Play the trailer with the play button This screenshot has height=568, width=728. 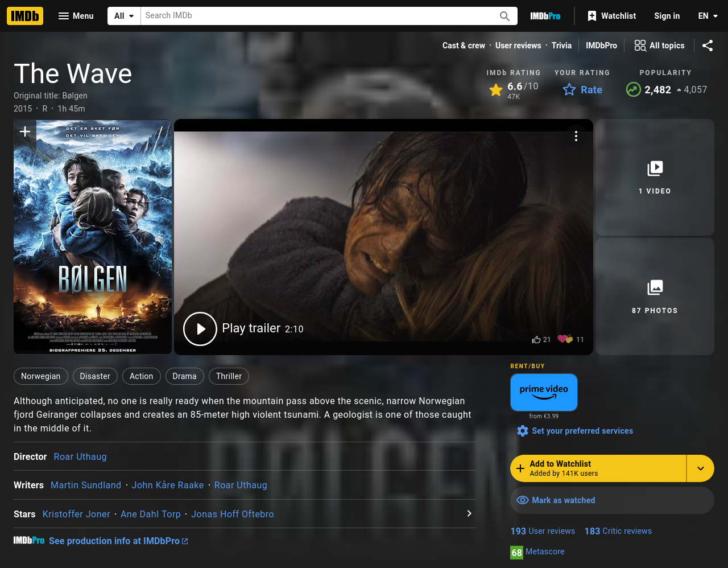200,329
